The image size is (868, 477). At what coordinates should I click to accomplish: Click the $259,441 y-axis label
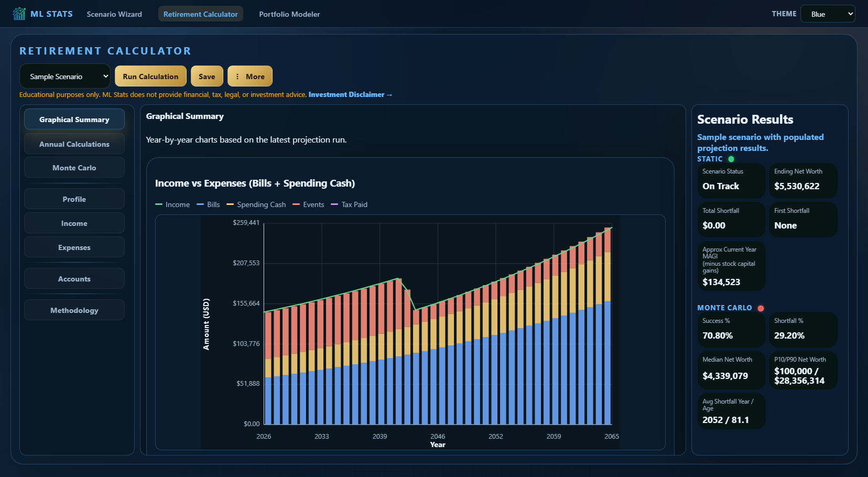(x=246, y=223)
